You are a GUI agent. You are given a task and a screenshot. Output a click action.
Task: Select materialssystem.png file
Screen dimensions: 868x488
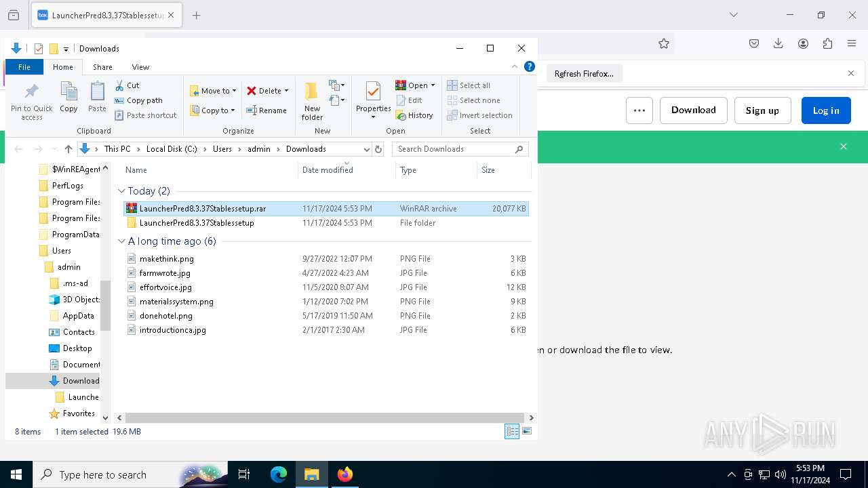click(326, 302)
